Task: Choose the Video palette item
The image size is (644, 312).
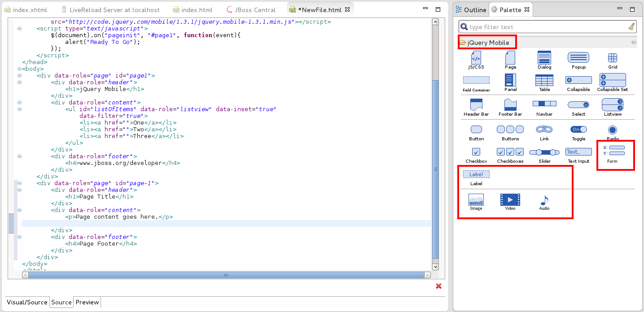Action: click(x=510, y=200)
